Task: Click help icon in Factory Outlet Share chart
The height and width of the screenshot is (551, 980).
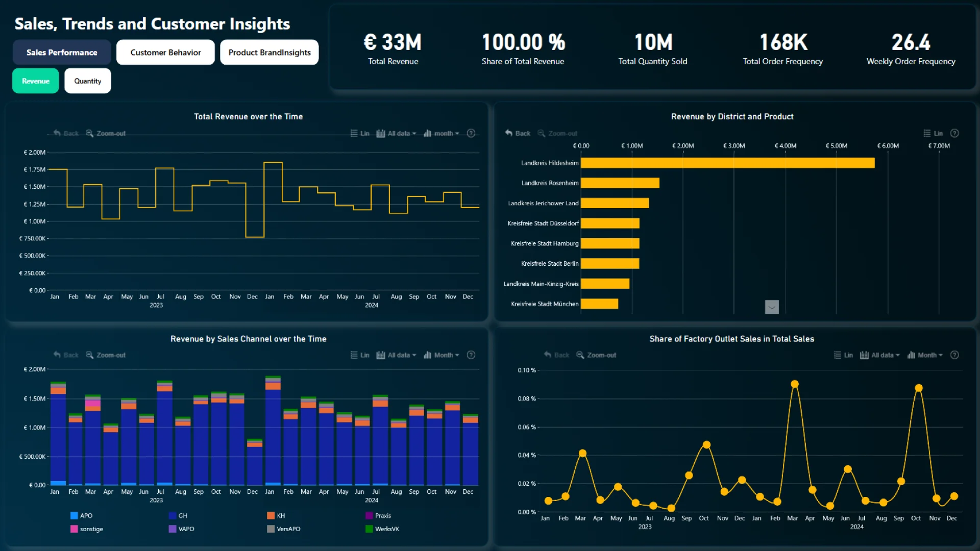Action: (x=954, y=355)
